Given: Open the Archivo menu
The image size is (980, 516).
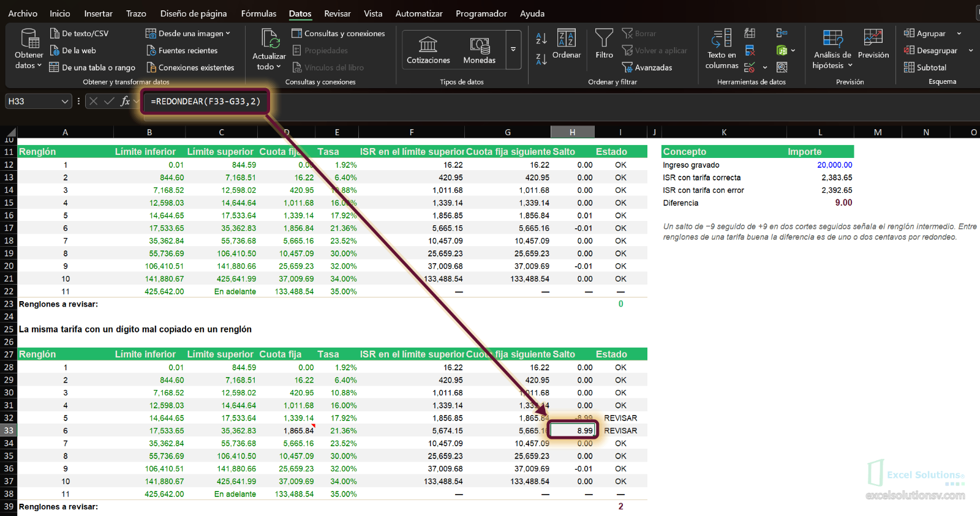Looking at the screenshot, I should coord(23,13).
